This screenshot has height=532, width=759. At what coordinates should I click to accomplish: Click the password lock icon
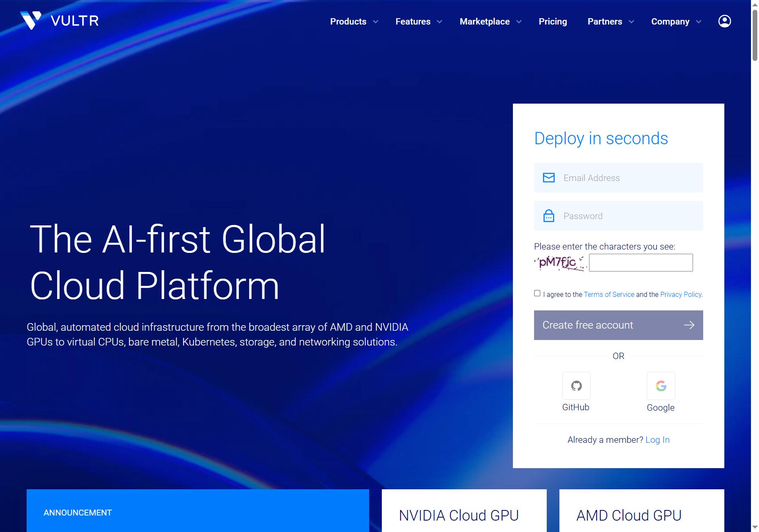point(548,216)
